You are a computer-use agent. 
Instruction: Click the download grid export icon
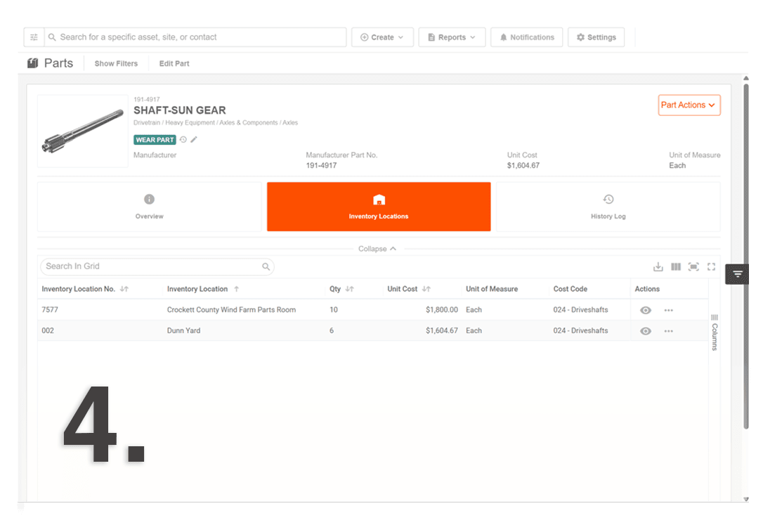[658, 266]
